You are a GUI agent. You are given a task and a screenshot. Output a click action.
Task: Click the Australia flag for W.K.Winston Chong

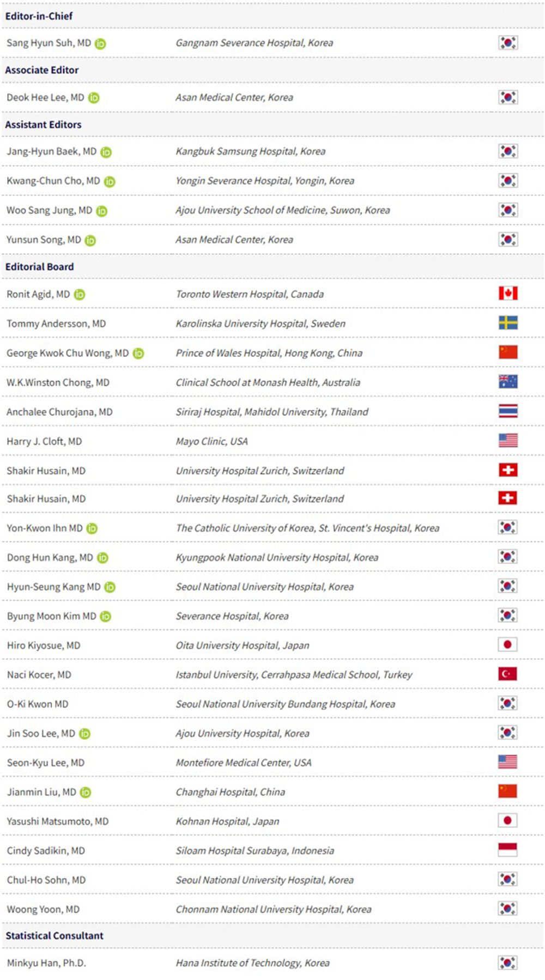coord(508,382)
